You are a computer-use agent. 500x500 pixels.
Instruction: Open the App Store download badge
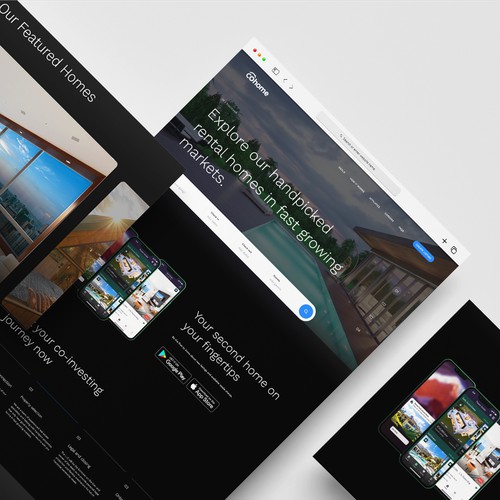click(x=204, y=396)
